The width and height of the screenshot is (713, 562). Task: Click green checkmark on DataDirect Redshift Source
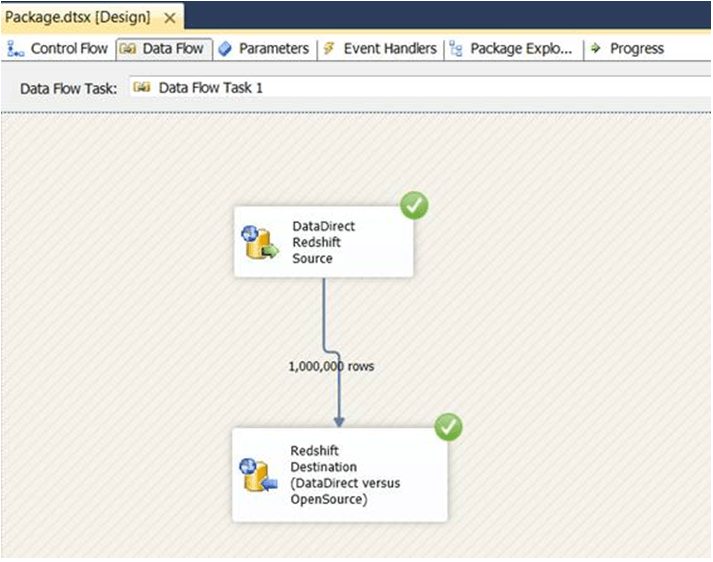pyautogui.click(x=414, y=206)
